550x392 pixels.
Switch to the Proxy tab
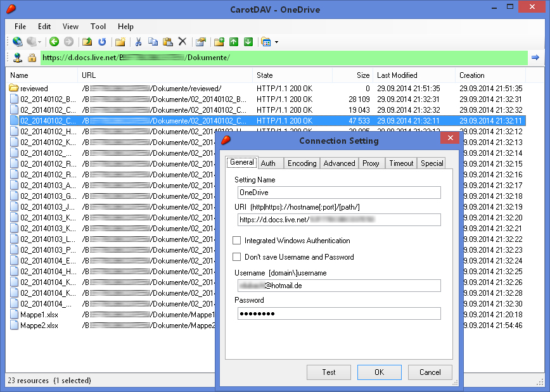(x=371, y=163)
